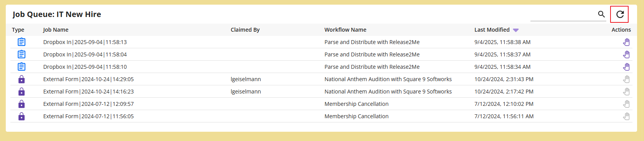The image size is (644, 141).
Task: Click timestamp 9/4/2025, 11:58:34 AM
Action: coord(502,67)
